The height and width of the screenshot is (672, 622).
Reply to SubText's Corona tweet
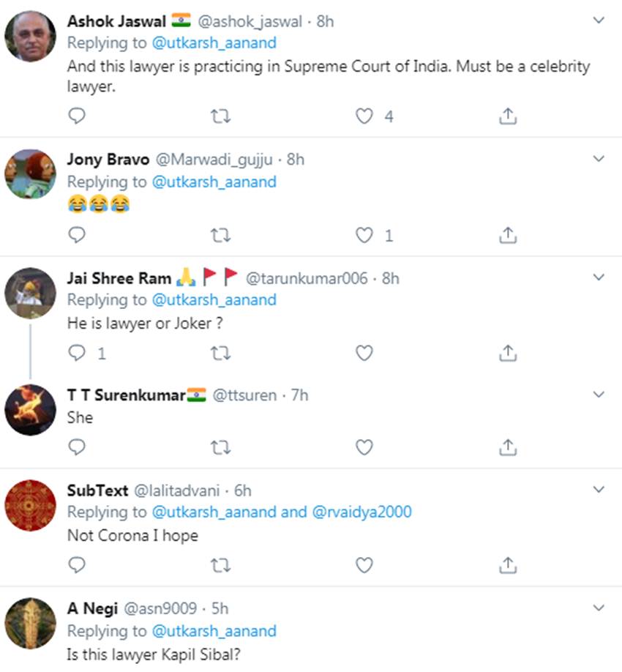[76, 564]
